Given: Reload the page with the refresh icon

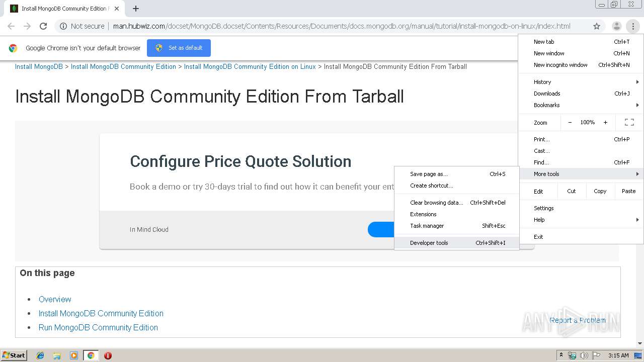Looking at the screenshot, I should click(43, 26).
